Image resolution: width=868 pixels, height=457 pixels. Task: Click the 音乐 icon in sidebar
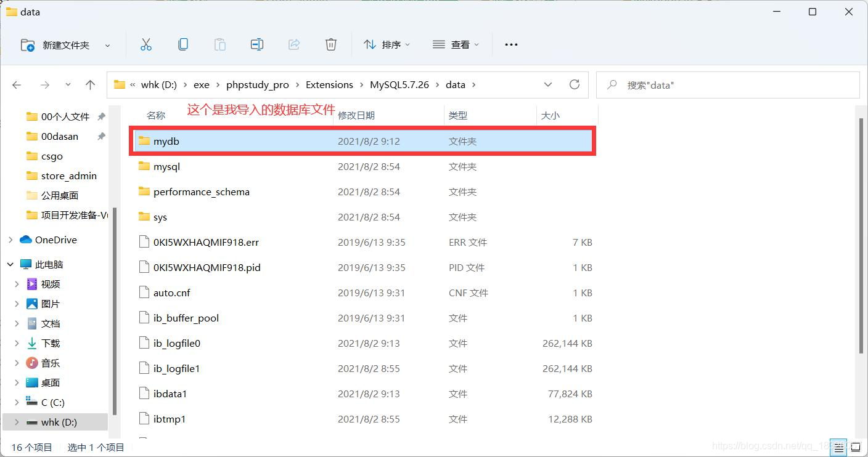pyautogui.click(x=32, y=363)
